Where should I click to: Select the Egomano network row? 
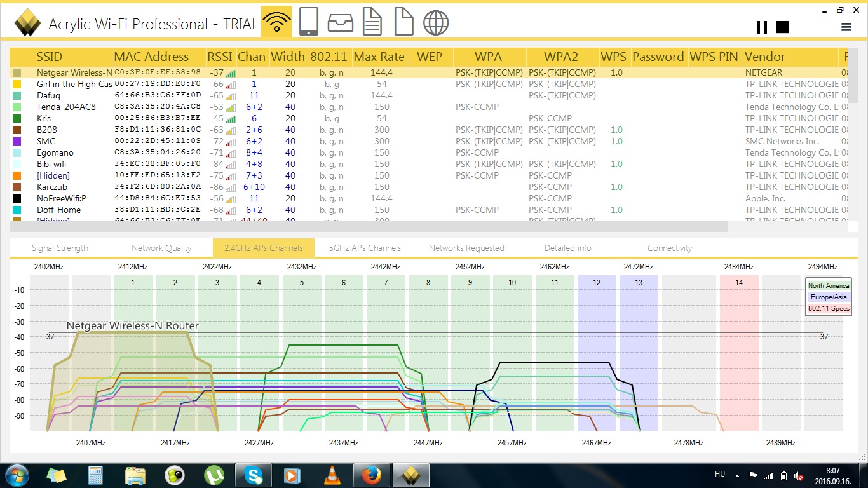click(x=429, y=152)
